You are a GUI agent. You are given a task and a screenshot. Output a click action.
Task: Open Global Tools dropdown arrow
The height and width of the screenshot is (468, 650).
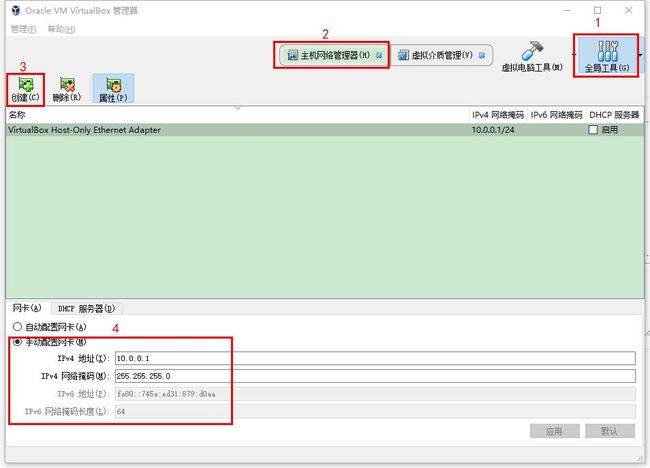coord(641,55)
